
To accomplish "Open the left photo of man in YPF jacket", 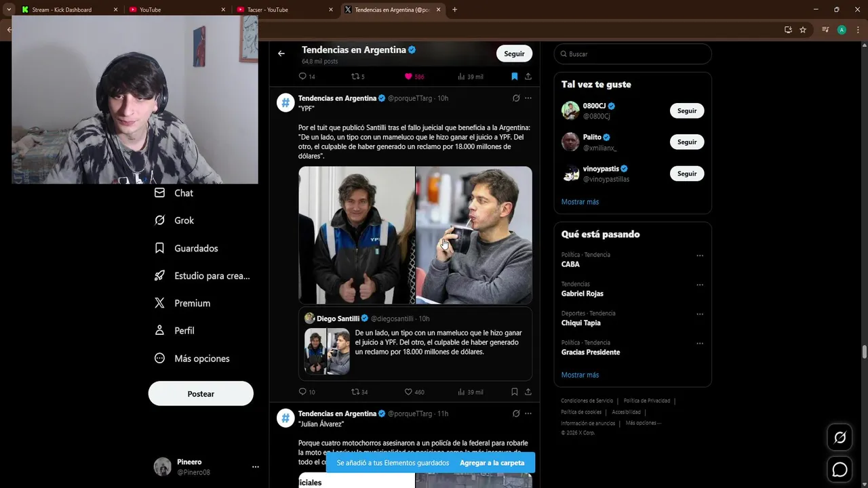I will [357, 235].
